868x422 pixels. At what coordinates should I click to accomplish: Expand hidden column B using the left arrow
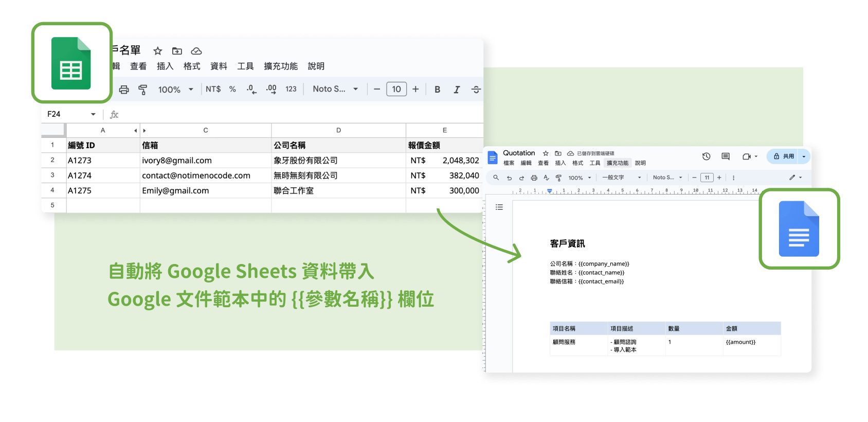(135, 131)
